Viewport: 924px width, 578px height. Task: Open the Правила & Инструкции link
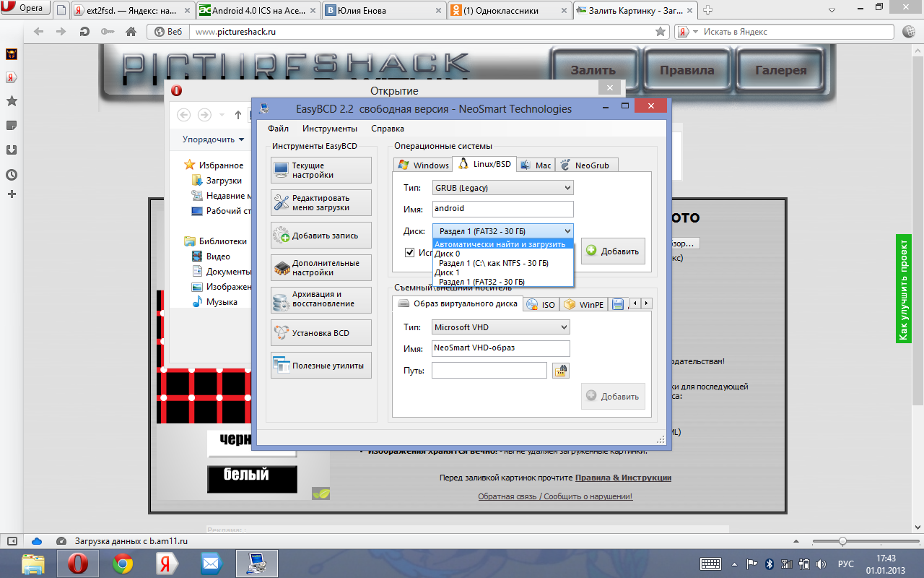point(623,478)
